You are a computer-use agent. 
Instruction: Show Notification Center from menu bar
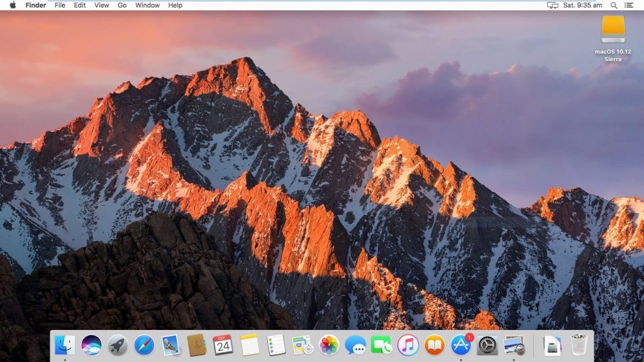coord(629,5)
